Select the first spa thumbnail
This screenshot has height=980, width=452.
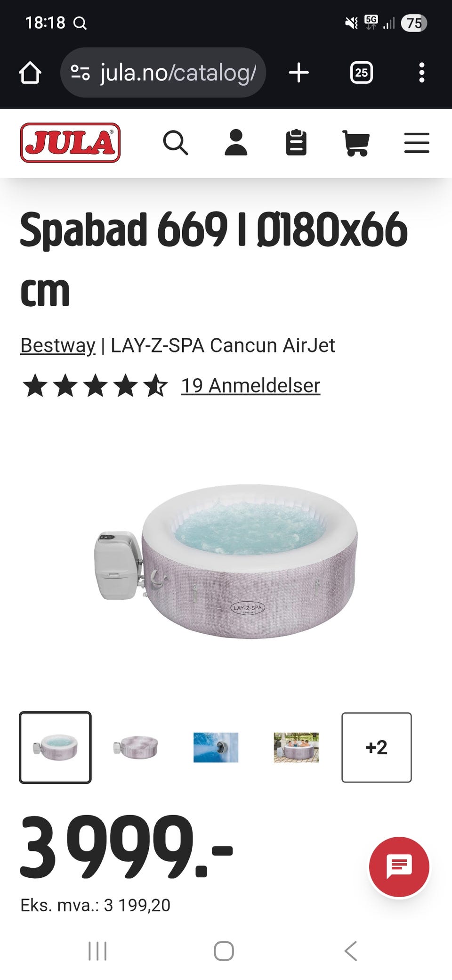pos(55,747)
